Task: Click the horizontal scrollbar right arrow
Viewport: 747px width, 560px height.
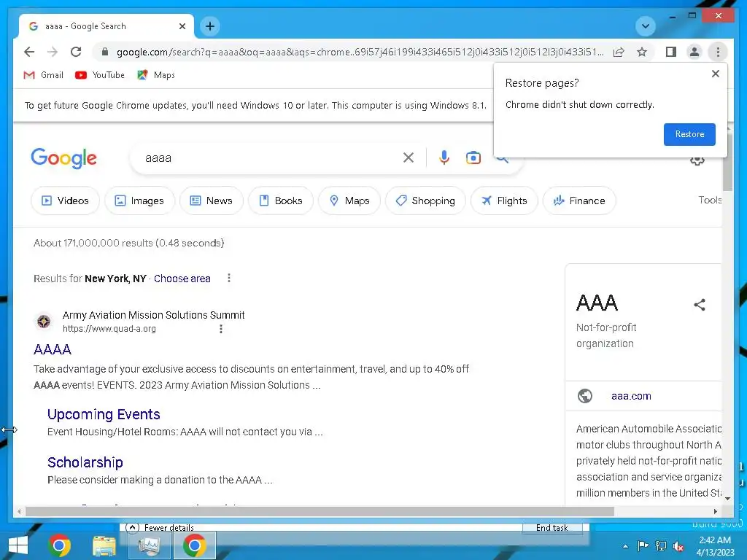Action: pos(715,511)
